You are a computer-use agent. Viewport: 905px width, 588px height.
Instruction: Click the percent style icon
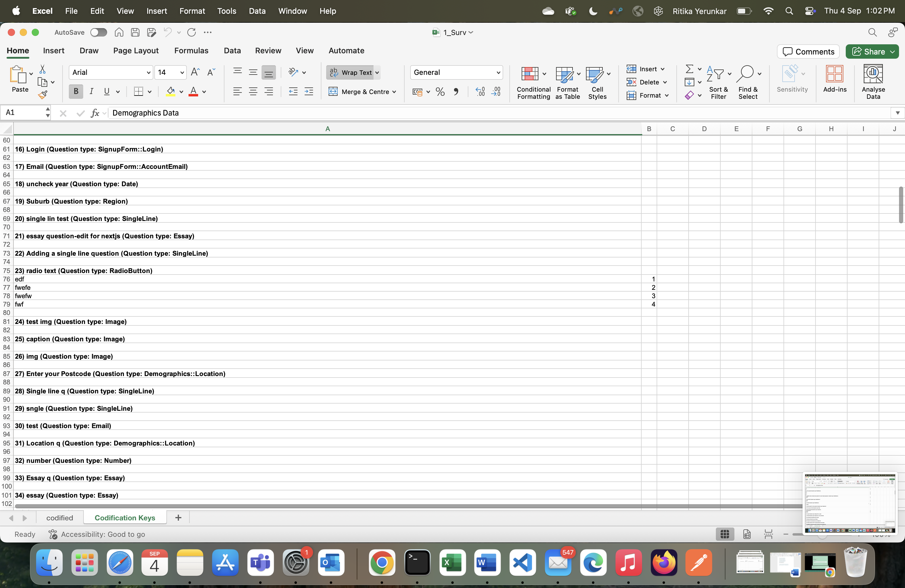440,92
